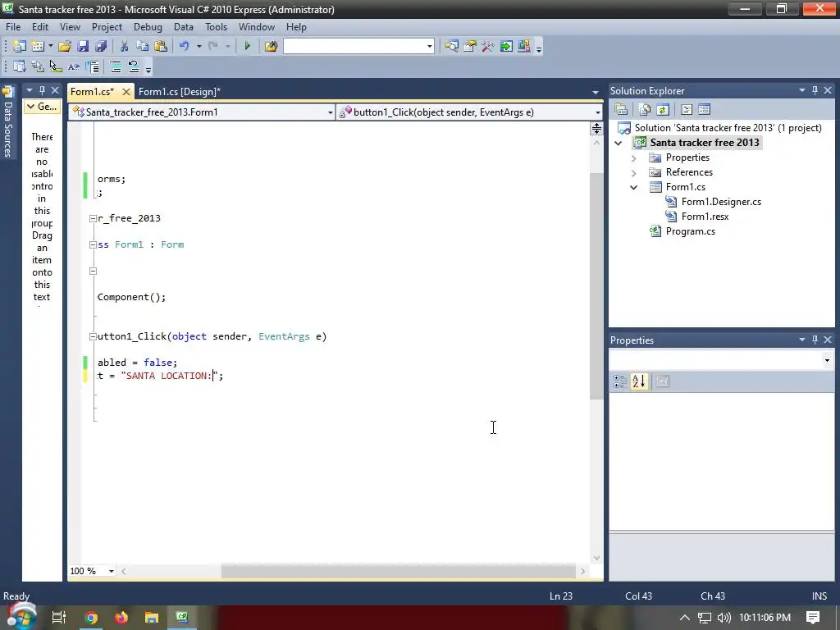Open the Edit menu
The image size is (840, 630).
point(40,27)
